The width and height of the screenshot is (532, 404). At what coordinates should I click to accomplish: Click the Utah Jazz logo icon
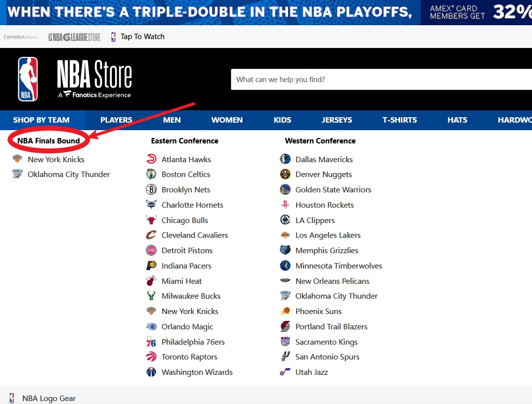(285, 372)
